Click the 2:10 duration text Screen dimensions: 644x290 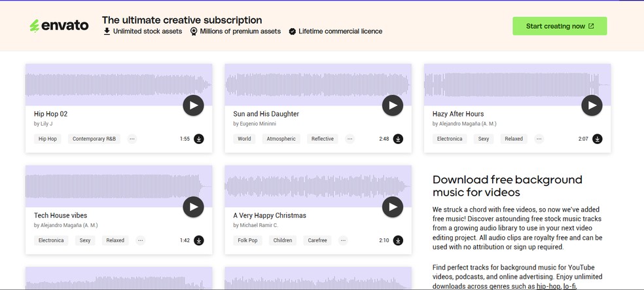click(x=384, y=240)
